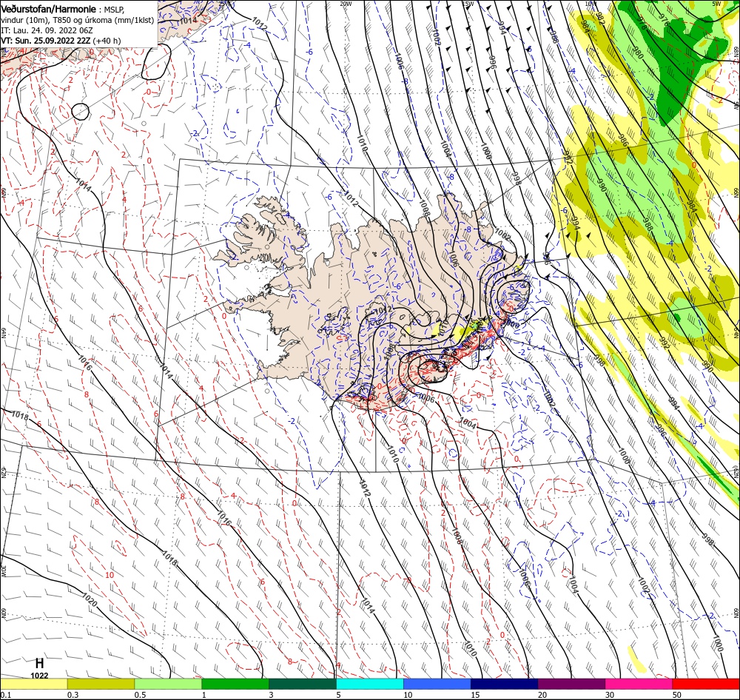Click the legend value 20 under the colorbar

[x=542, y=695]
